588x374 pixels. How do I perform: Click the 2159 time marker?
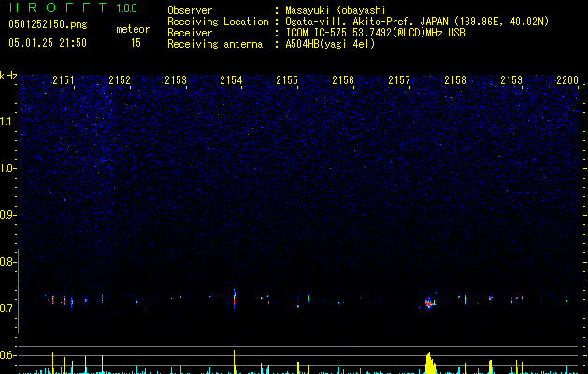pos(511,80)
